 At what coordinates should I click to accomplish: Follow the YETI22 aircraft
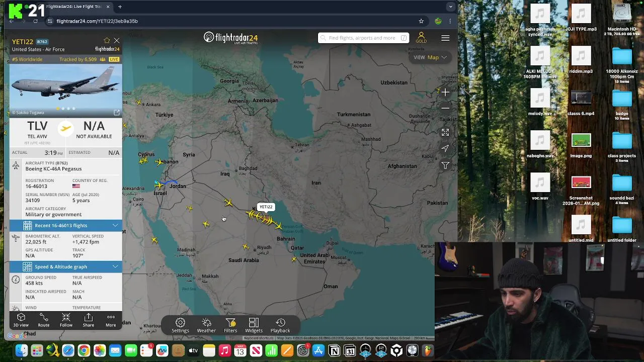66,320
